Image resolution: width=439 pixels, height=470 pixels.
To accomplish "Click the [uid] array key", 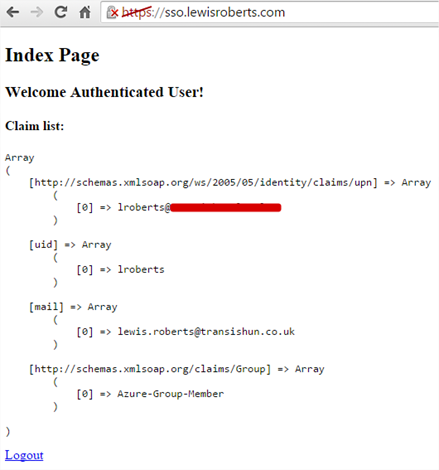I will coord(43,245).
